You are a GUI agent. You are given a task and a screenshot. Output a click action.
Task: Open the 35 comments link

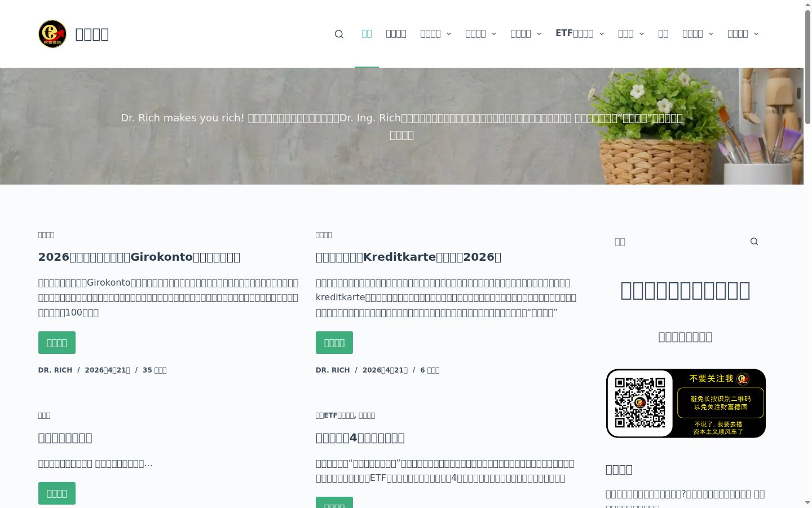pyautogui.click(x=155, y=370)
